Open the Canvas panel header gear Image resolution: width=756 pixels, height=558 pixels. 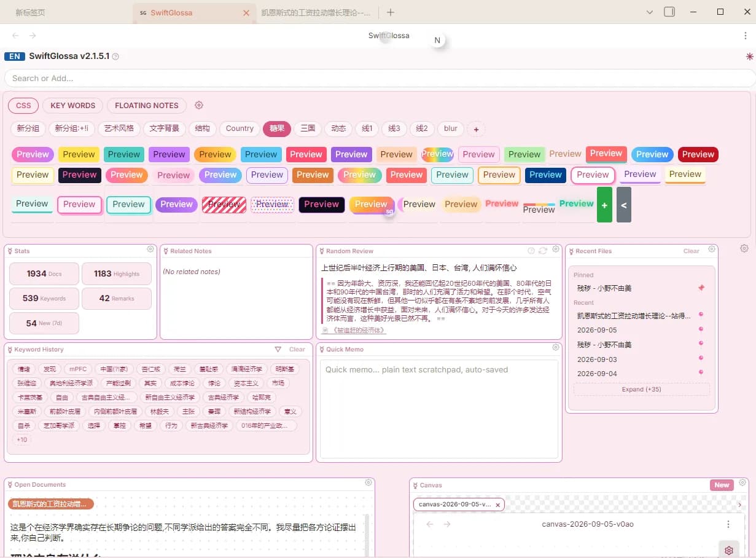(x=742, y=483)
